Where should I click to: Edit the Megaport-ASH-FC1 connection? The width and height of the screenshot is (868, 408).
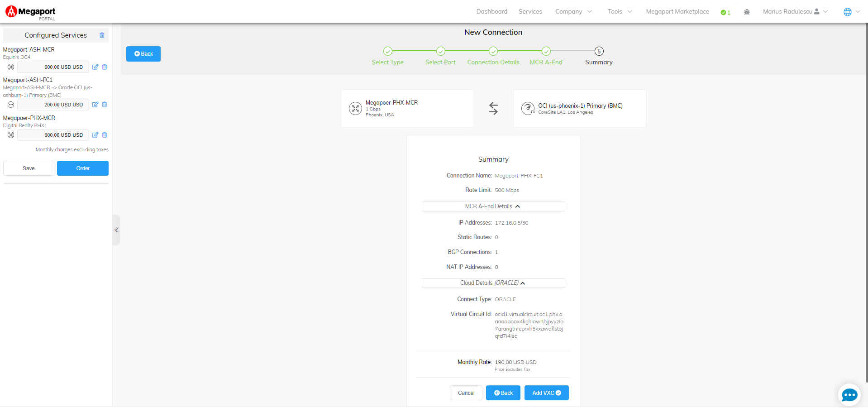[95, 105]
